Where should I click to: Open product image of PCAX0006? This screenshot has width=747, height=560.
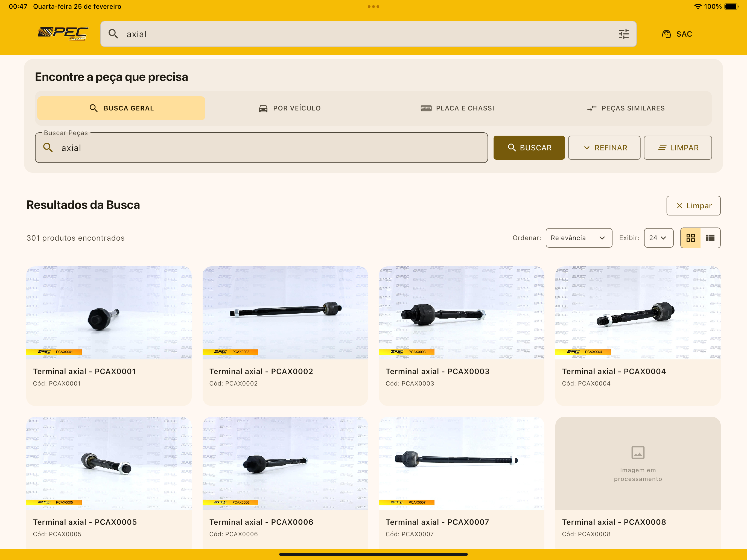pyautogui.click(x=285, y=463)
